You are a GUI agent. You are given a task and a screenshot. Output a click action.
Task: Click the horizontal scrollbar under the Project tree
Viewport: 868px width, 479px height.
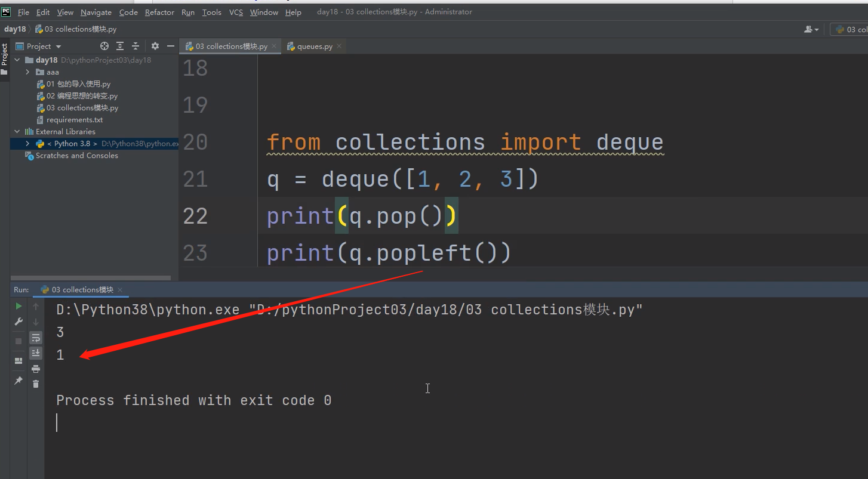(x=90, y=277)
